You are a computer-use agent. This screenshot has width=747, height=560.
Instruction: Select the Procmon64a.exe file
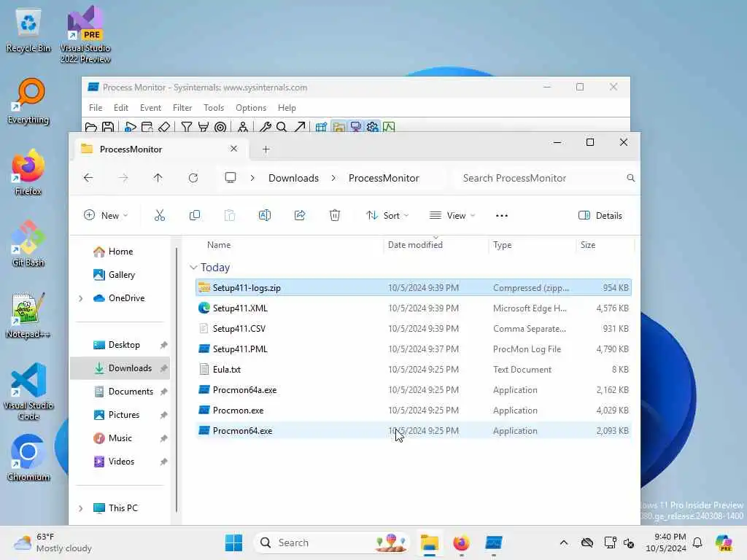[414, 390]
